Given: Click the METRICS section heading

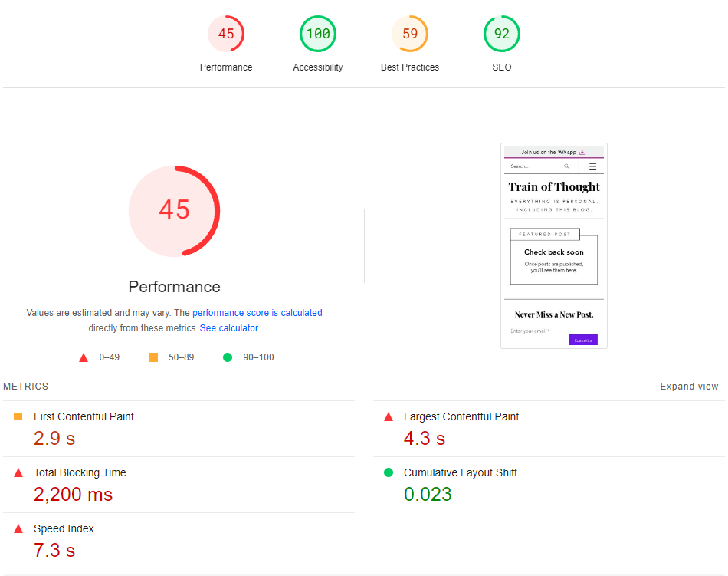Looking at the screenshot, I should [25, 387].
